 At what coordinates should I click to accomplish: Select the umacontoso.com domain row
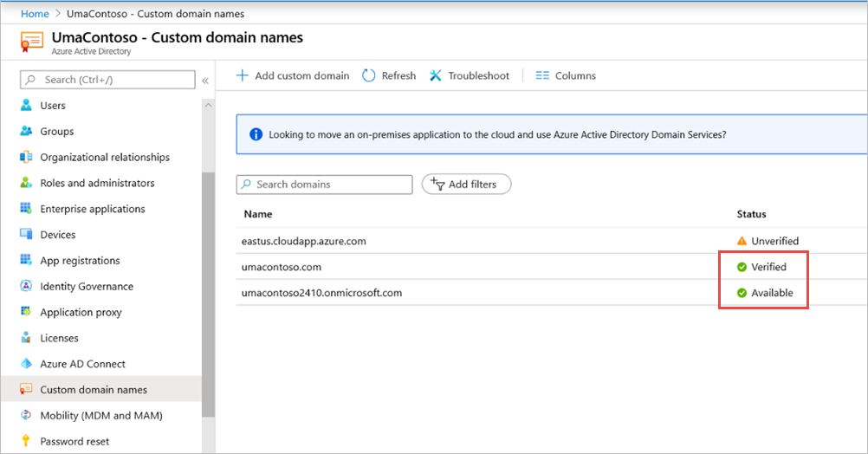click(x=551, y=267)
